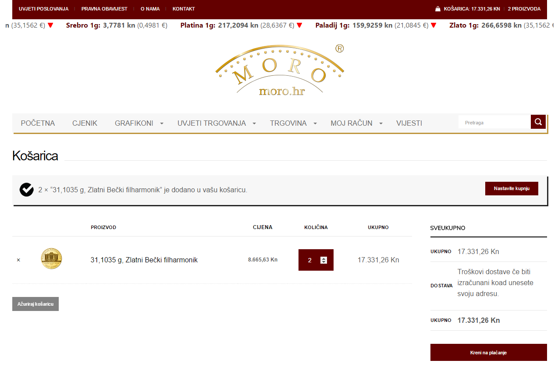558x392 pixels.
Task: Click the Košarica page heading
Action: tap(35, 155)
